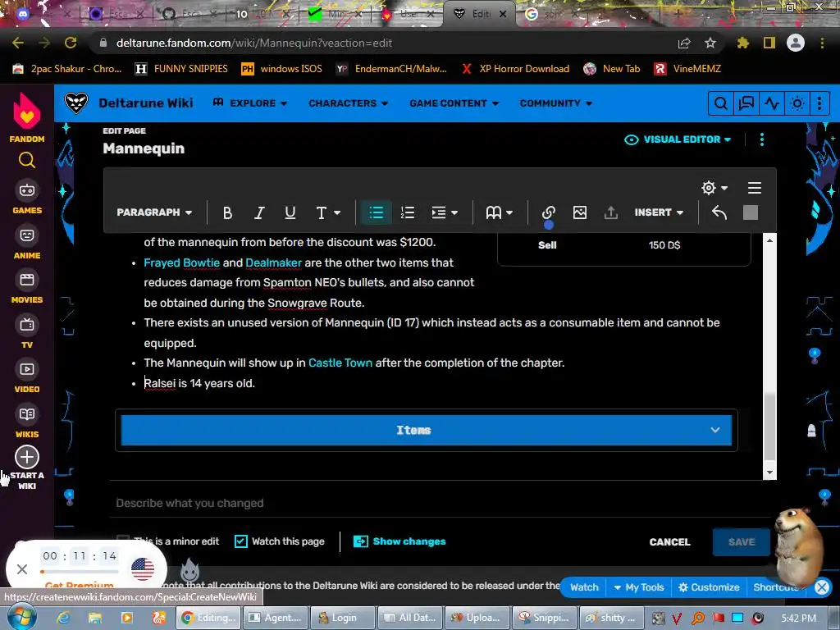Open more options beside Visual Editor

point(762,139)
